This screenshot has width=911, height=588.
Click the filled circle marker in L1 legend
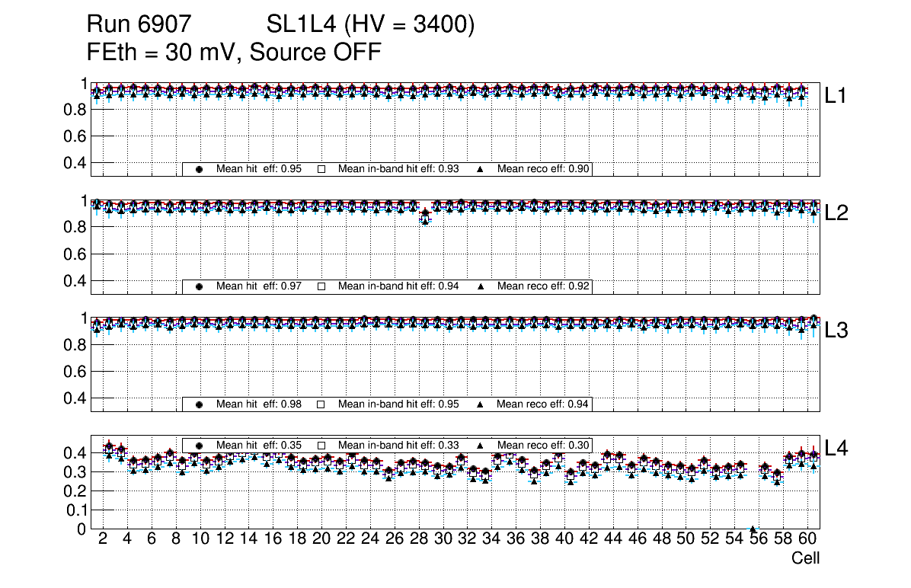click(200, 169)
